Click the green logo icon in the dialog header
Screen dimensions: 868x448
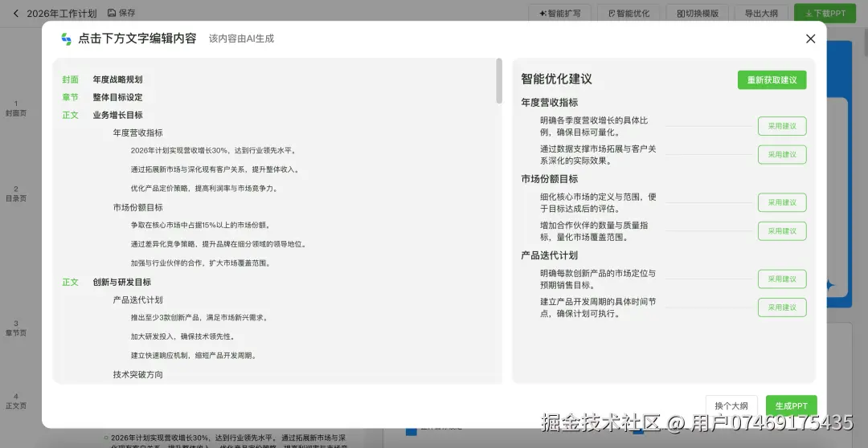[67, 39]
